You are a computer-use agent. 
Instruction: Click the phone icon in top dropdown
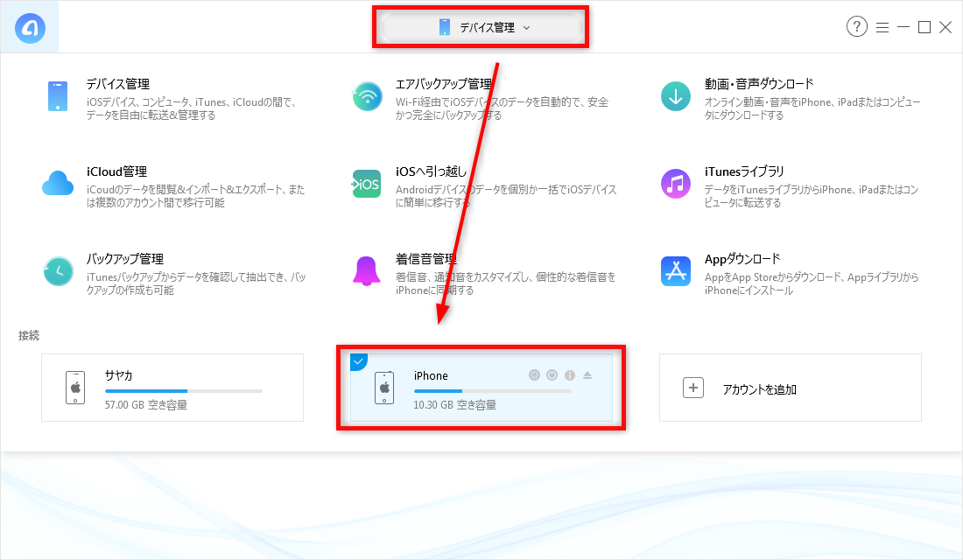point(445,27)
